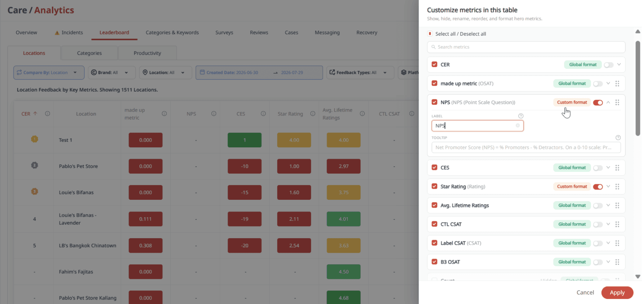
Task: Uncheck the Avg. Lifetime Ratings checkbox
Action: (434, 205)
